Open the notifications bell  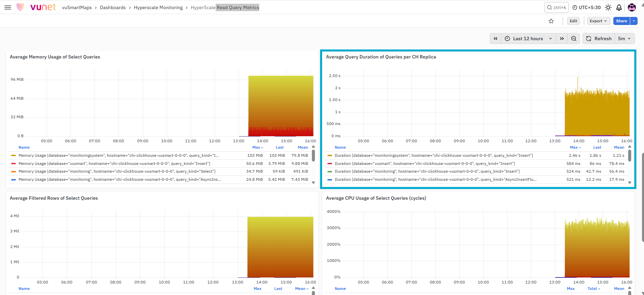click(619, 7)
